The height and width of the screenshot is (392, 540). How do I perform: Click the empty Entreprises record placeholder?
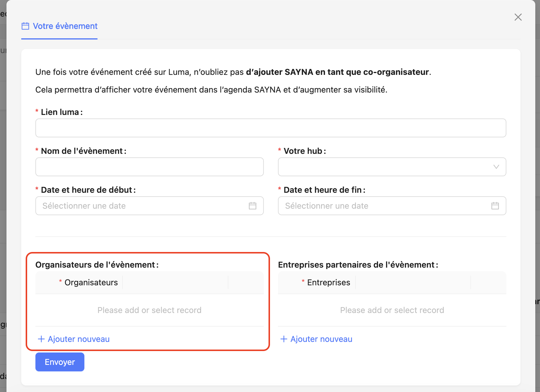[x=392, y=310]
